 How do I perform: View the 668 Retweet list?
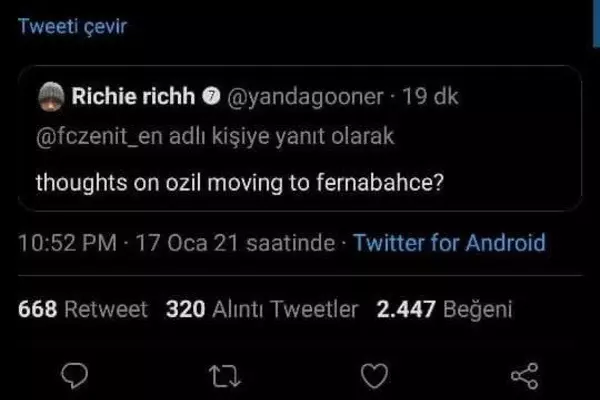[x=84, y=310]
